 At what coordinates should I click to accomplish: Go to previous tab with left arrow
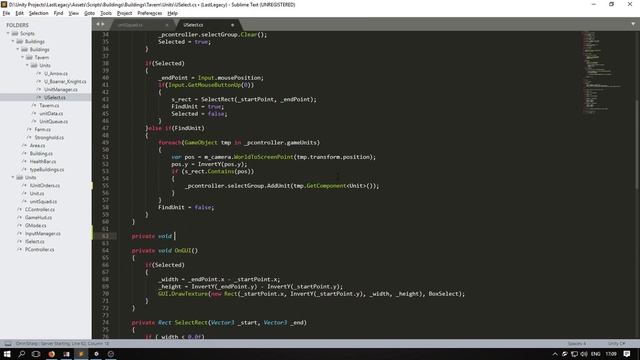[98, 24]
